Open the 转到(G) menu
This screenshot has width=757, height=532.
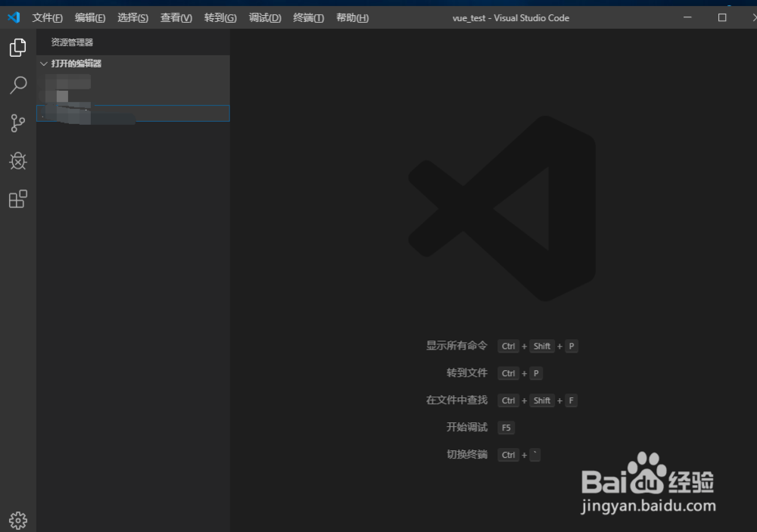tap(220, 18)
